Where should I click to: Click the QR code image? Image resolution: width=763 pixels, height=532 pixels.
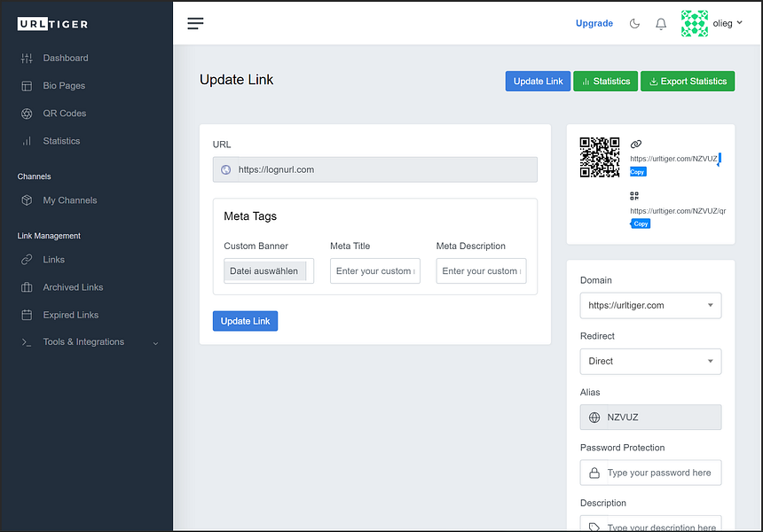point(600,157)
